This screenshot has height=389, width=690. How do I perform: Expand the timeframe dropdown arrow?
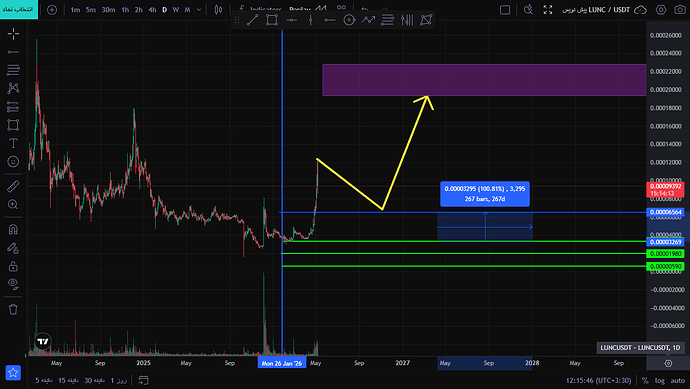(199, 10)
